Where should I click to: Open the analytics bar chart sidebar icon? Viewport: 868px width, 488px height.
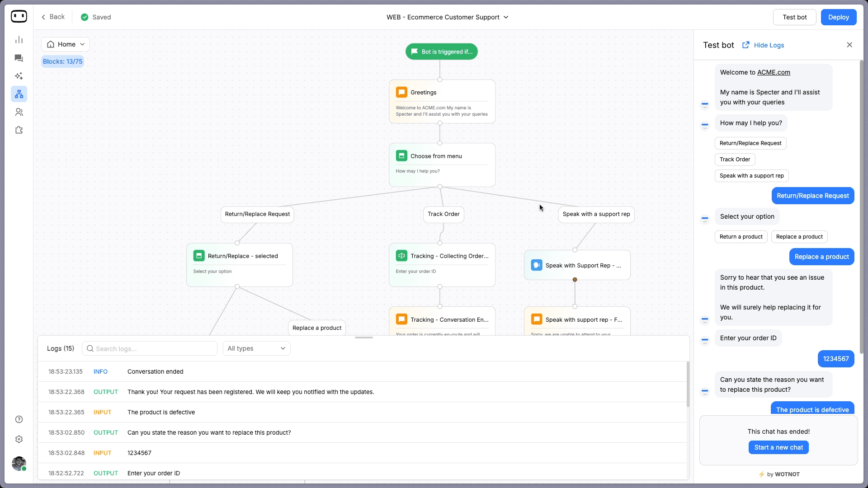pos(19,40)
